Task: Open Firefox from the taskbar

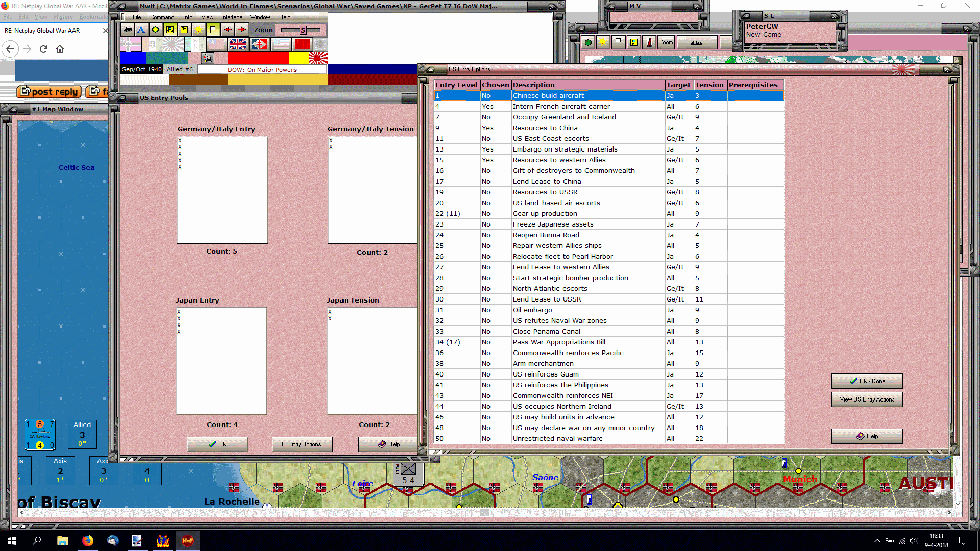Action: pyautogui.click(x=88, y=541)
